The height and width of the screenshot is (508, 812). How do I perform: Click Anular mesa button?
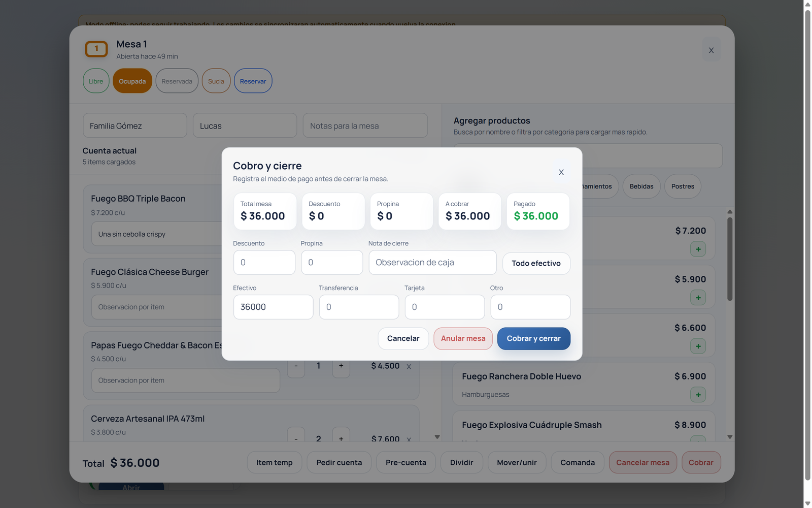click(x=463, y=338)
